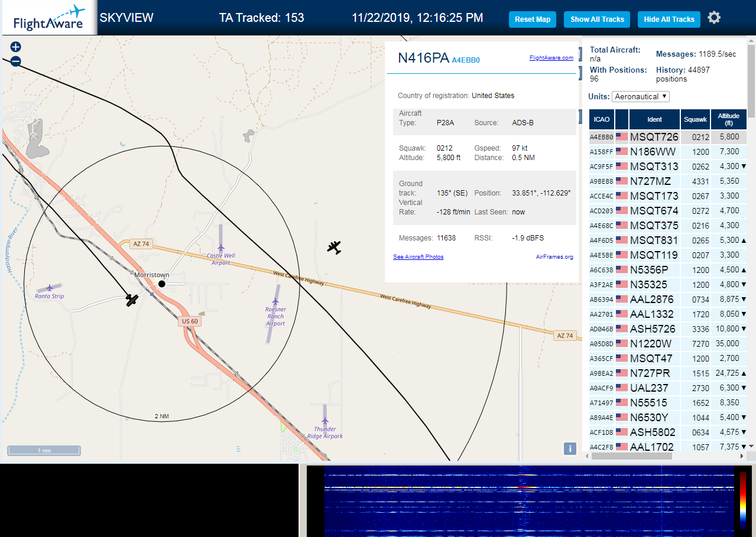Click the US flag in N186WW row
The height and width of the screenshot is (537, 756).
(622, 151)
